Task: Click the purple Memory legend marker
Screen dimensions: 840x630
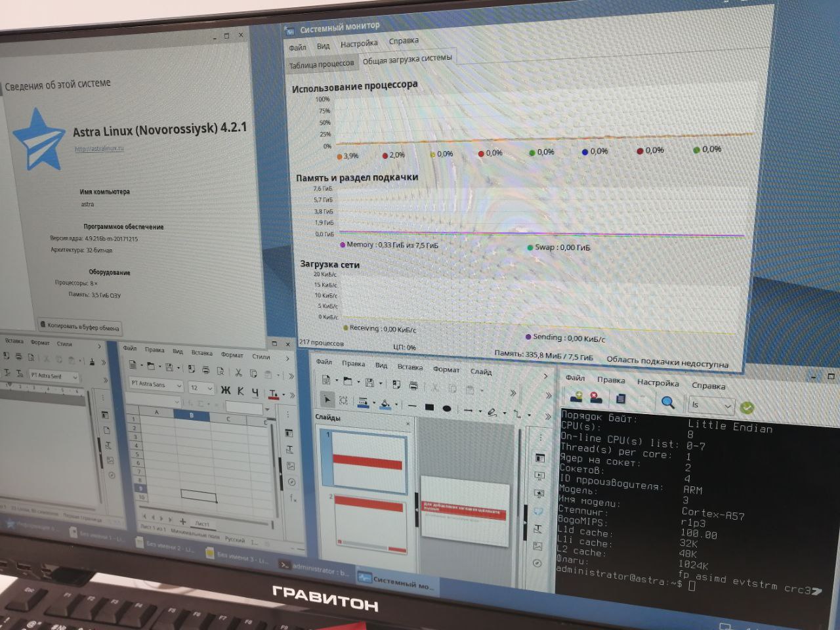Action: click(x=343, y=245)
